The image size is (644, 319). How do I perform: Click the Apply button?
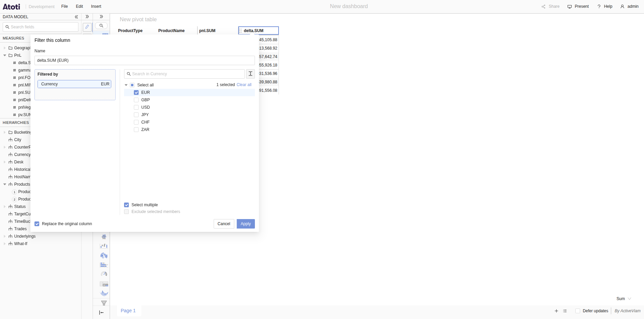click(x=246, y=224)
